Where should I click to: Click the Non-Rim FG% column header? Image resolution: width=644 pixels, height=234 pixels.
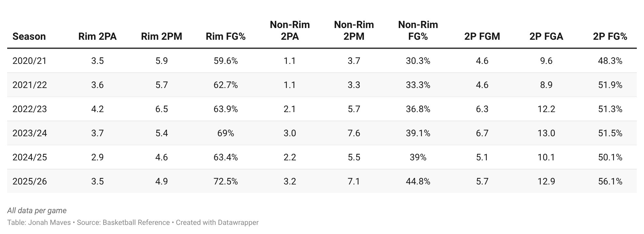click(x=418, y=30)
